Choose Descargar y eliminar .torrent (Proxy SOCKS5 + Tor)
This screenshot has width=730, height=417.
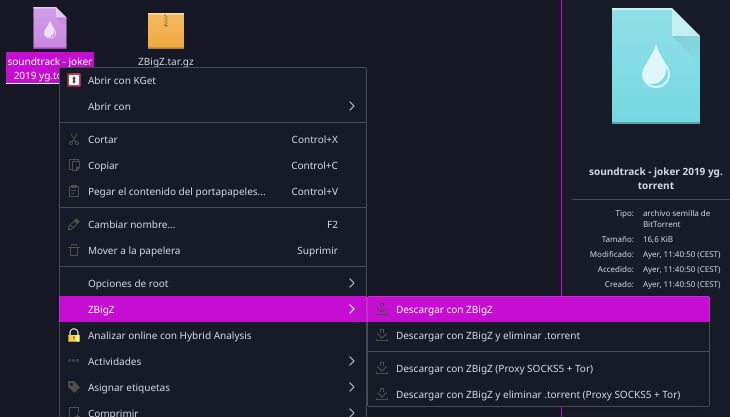coord(539,394)
